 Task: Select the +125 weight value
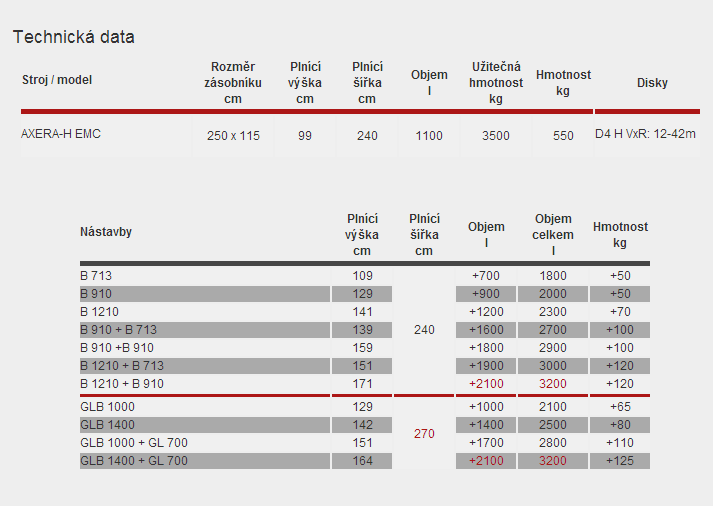coord(620,461)
